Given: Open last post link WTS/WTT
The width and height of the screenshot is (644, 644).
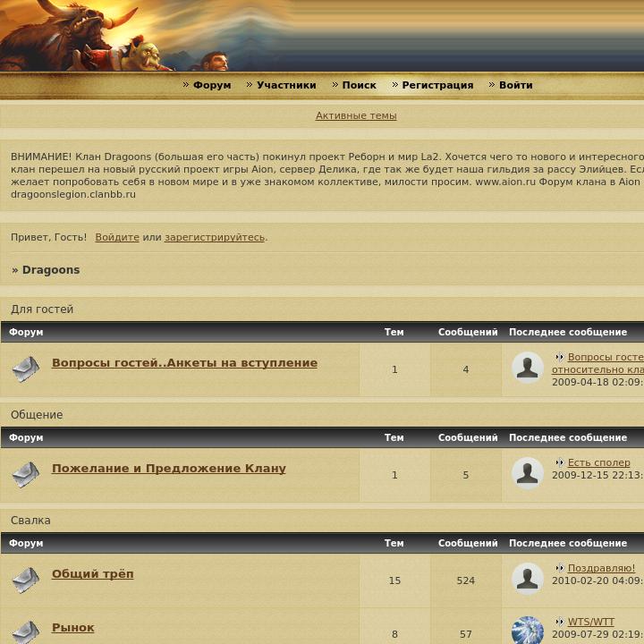Looking at the screenshot, I should [591, 622].
